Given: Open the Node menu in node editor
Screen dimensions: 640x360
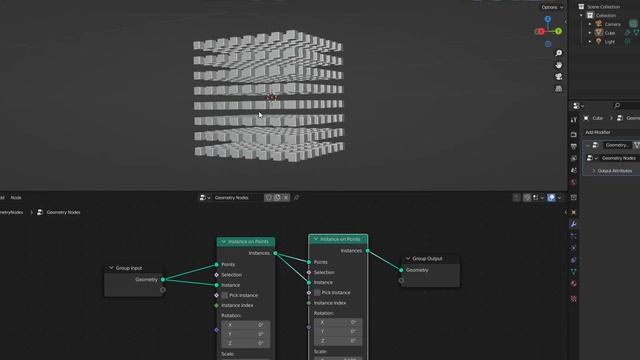Looking at the screenshot, I should pyautogui.click(x=16, y=198).
